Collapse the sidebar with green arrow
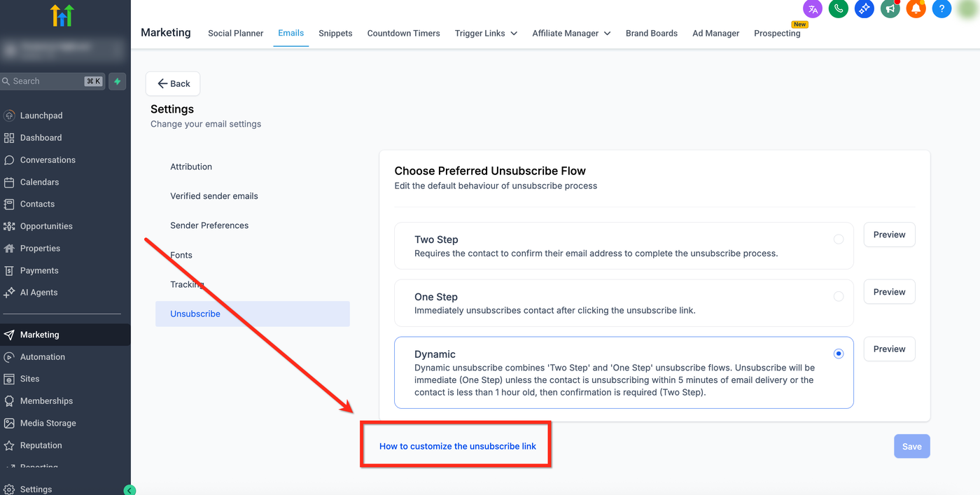 [x=129, y=490]
